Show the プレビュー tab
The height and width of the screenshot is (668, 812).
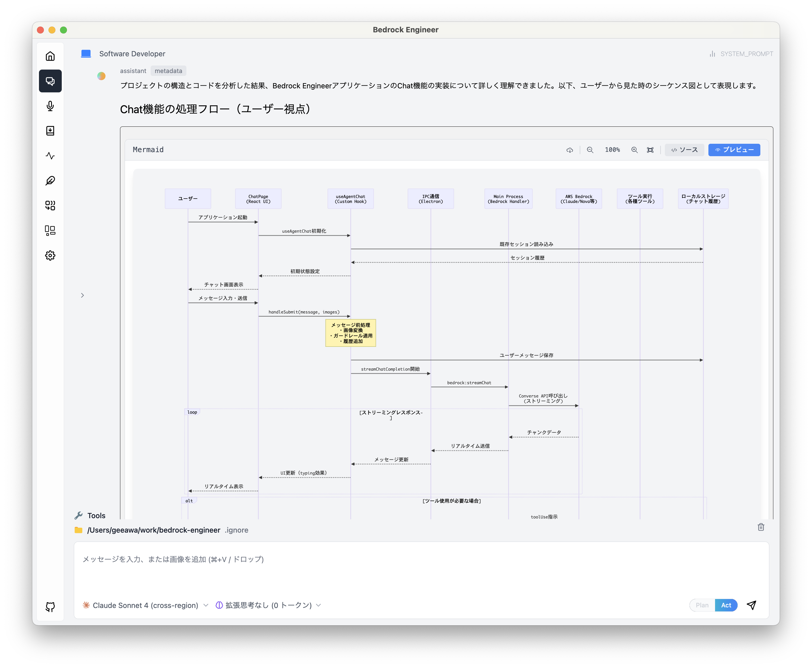click(734, 150)
